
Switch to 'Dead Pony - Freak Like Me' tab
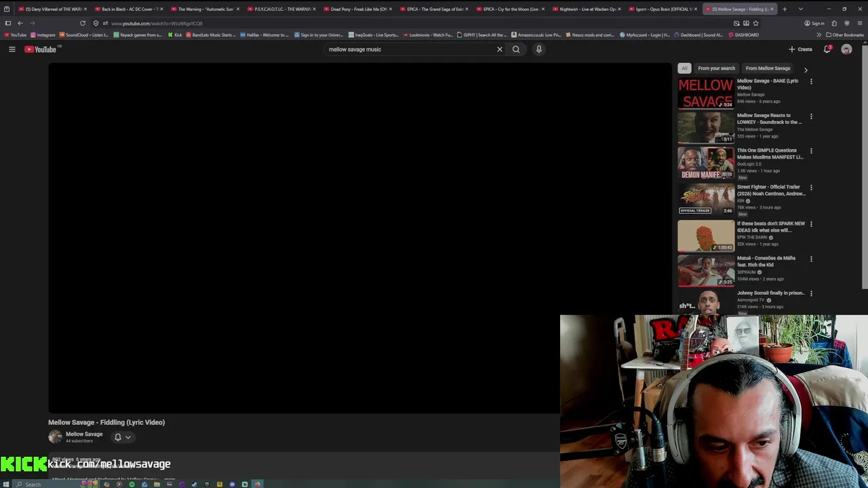pos(357,9)
